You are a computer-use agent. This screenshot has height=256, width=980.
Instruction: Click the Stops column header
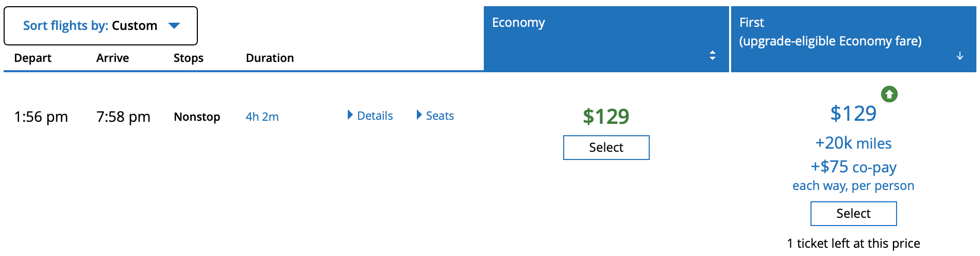(188, 58)
